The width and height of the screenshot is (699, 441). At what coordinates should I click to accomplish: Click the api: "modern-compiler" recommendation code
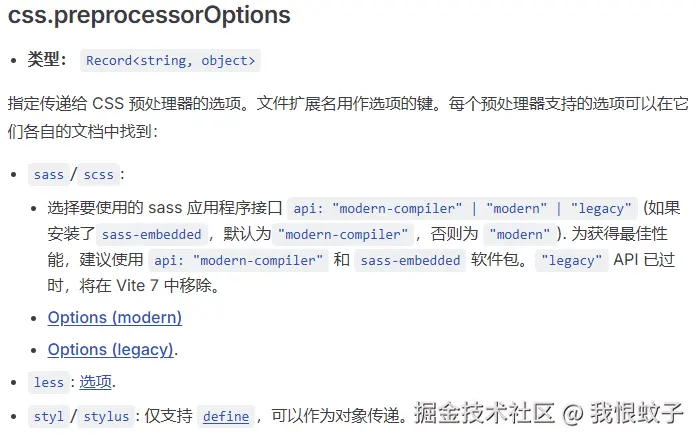[238, 260]
